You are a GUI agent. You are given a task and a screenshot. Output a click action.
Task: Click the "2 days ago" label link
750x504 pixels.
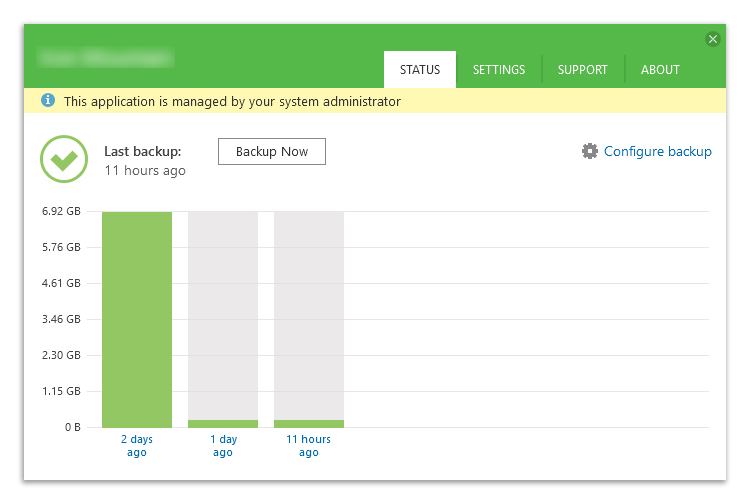137,446
